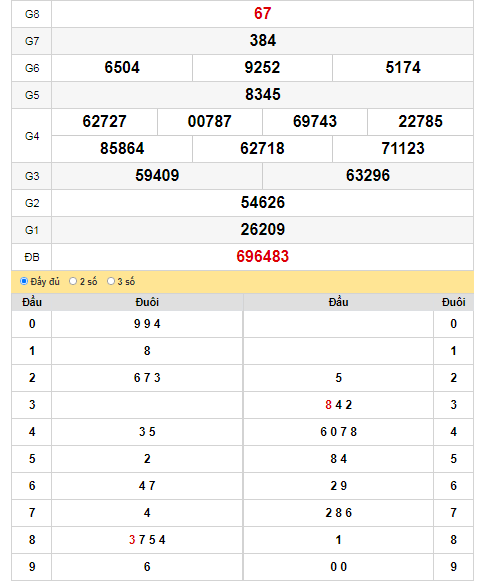Viewport: 477px width, 586px height.
Task: Click G3 number 59409
Action: click(157, 175)
